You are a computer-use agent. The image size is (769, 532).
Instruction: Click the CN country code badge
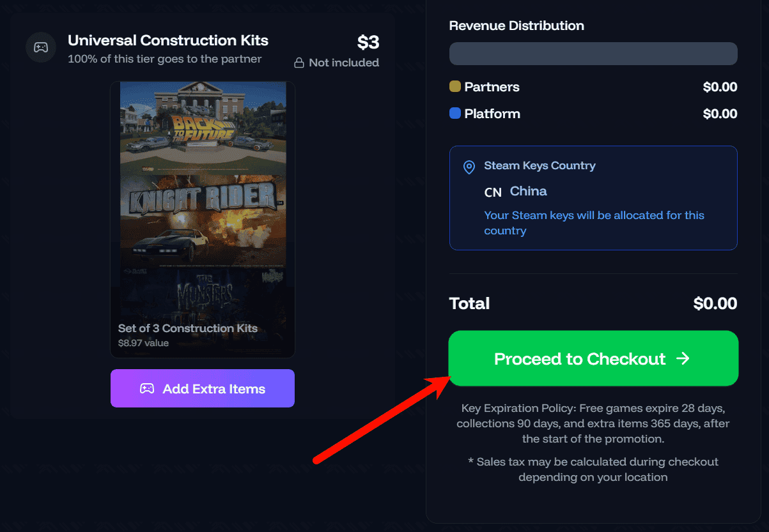click(x=493, y=192)
